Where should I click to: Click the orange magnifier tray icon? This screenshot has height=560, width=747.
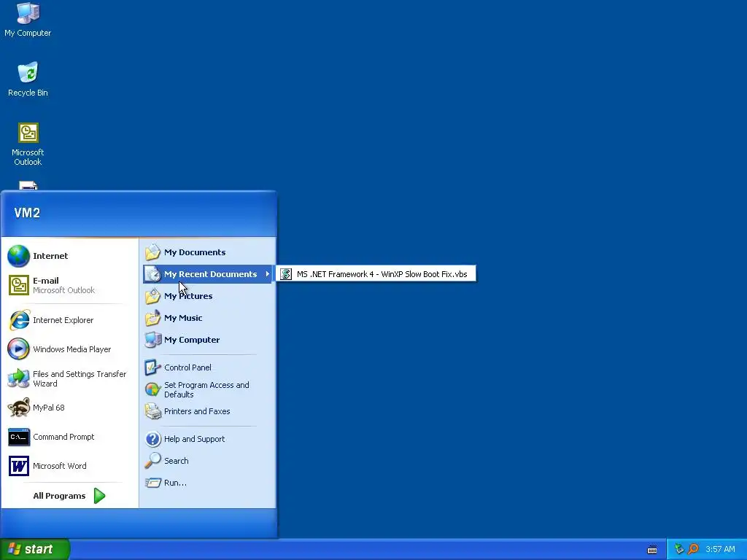693,549
